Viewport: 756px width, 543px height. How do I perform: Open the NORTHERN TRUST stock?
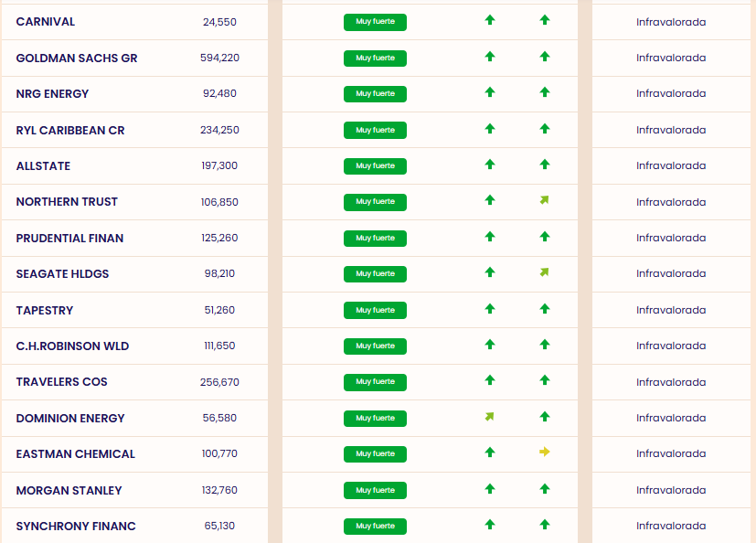pyautogui.click(x=67, y=202)
